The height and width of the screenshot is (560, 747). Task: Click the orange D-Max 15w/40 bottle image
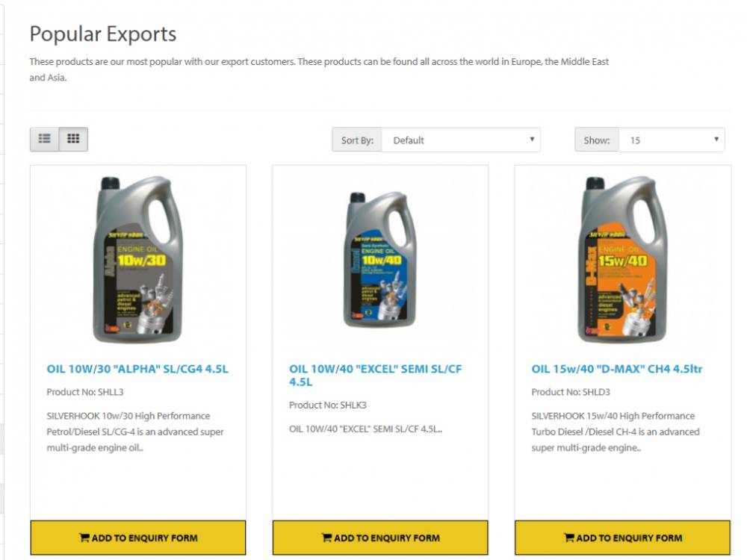tap(623, 260)
